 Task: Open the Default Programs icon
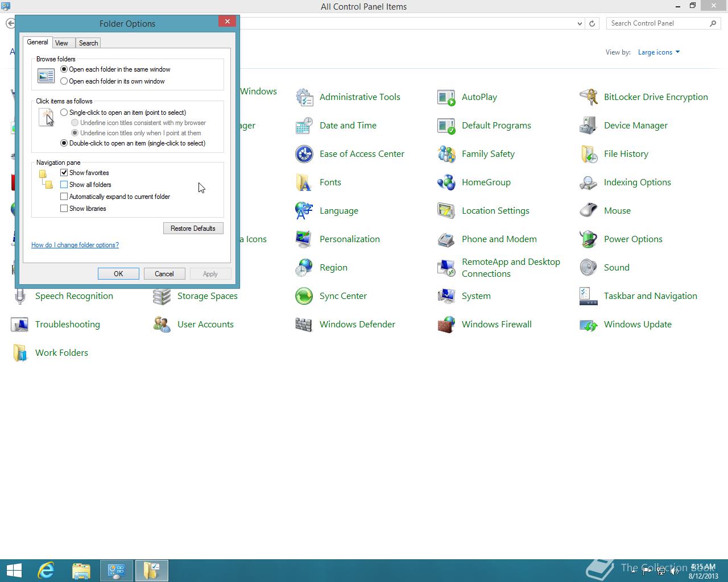click(446, 126)
